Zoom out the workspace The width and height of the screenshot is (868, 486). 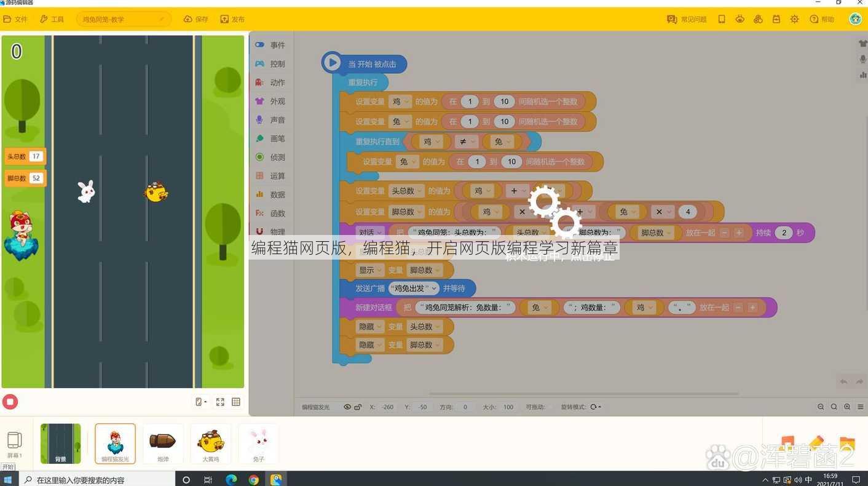click(x=821, y=407)
